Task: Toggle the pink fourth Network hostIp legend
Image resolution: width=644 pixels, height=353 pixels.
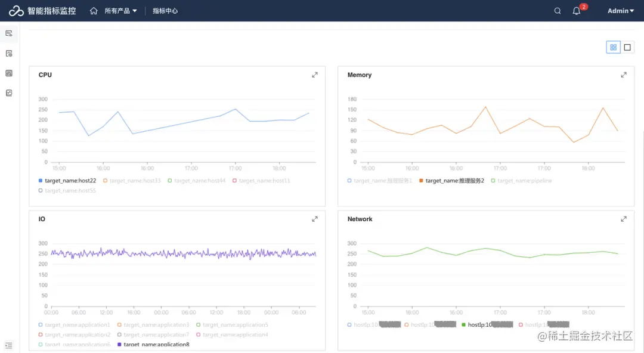Action: 544,324
